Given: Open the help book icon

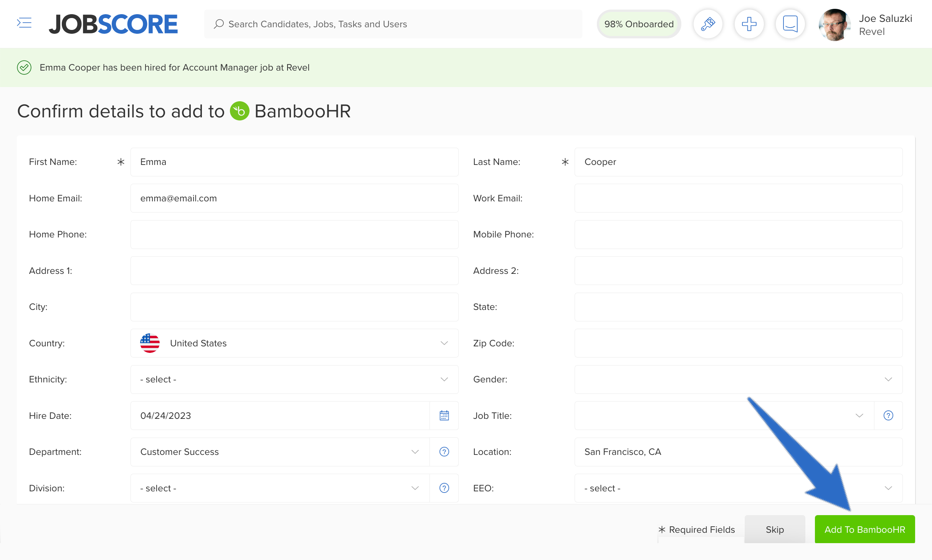Looking at the screenshot, I should coord(790,24).
